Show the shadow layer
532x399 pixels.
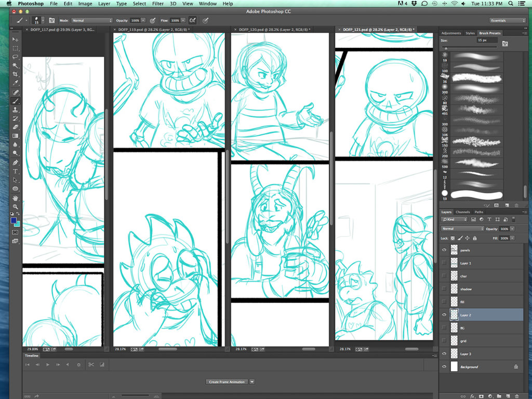(x=444, y=289)
